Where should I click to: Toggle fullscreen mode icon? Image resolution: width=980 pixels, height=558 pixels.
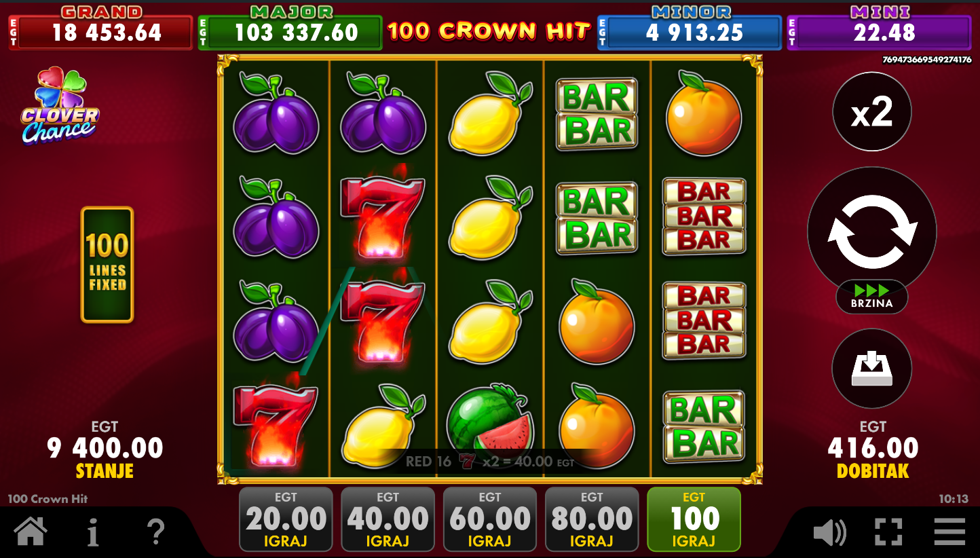888,532
